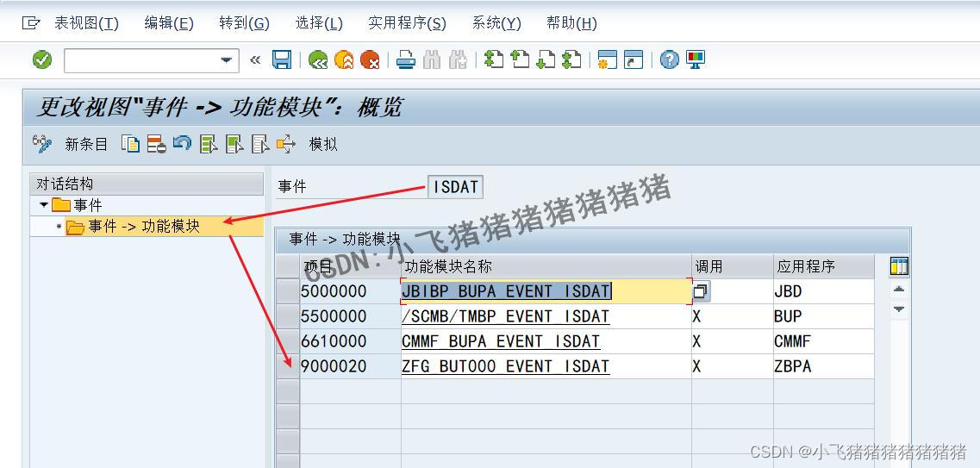Open table settings icon at table corner
The height and width of the screenshot is (468, 980).
point(899,266)
